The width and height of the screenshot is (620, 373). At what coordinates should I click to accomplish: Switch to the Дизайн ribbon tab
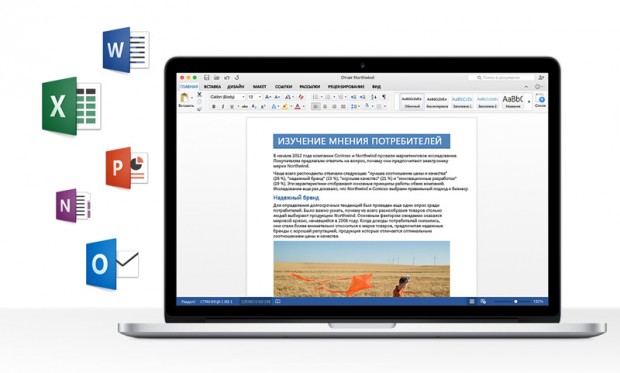pyautogui.click(x=236, y=87)
